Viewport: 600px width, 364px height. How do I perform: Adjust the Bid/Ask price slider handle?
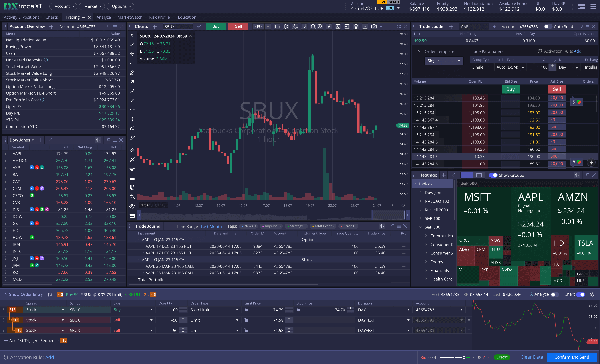[464, 357]
